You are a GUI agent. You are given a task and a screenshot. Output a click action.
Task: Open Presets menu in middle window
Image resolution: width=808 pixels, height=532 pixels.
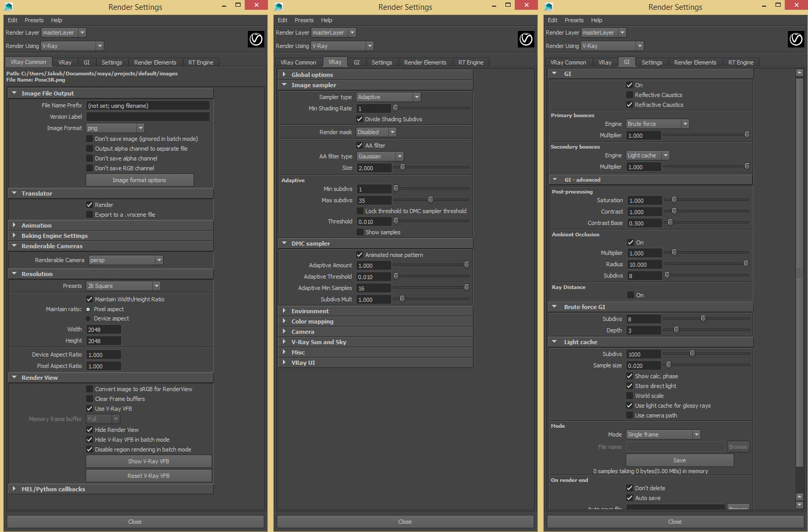tap(304, 20)
